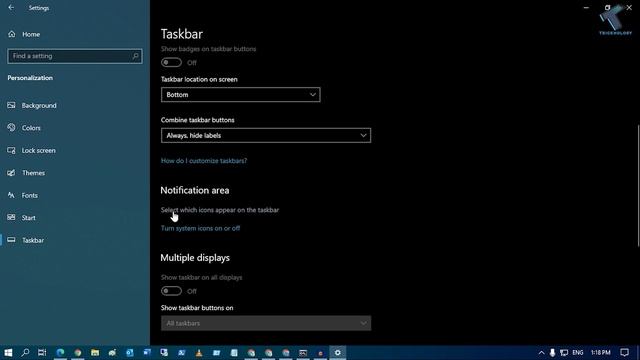This screenshot has height=360, width=640.
Task: Expand the Taskbar location on screen dropdown
Action: tap(240, 95)
